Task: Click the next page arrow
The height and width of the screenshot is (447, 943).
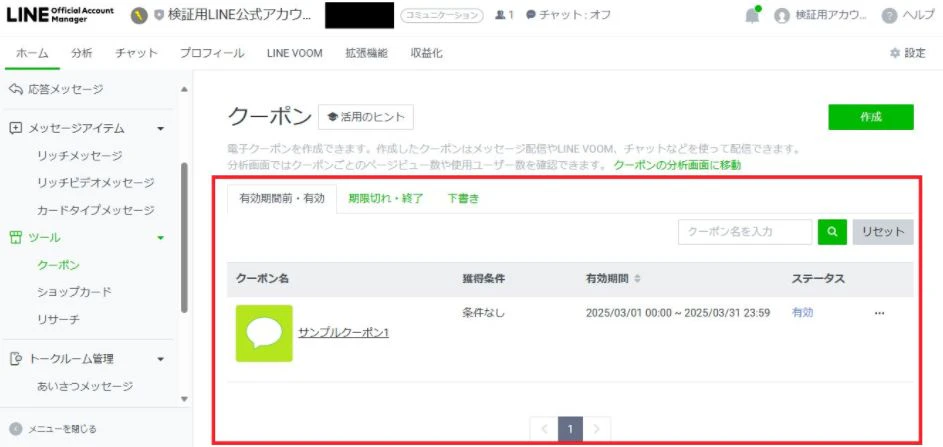Action: [x=597, y=429]
